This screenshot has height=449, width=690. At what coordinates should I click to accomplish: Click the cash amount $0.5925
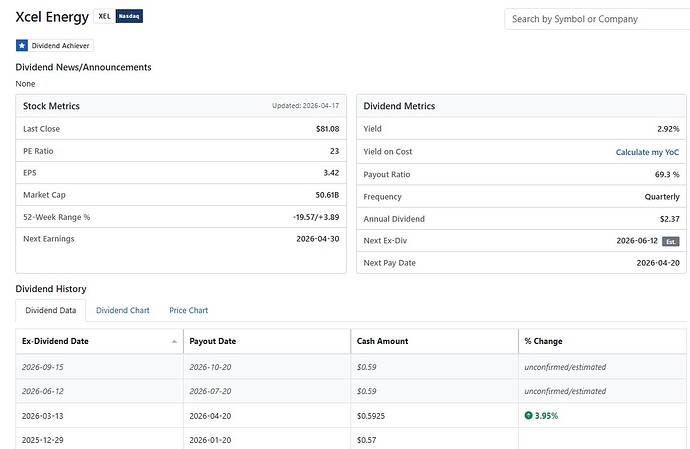coord(371,416)
